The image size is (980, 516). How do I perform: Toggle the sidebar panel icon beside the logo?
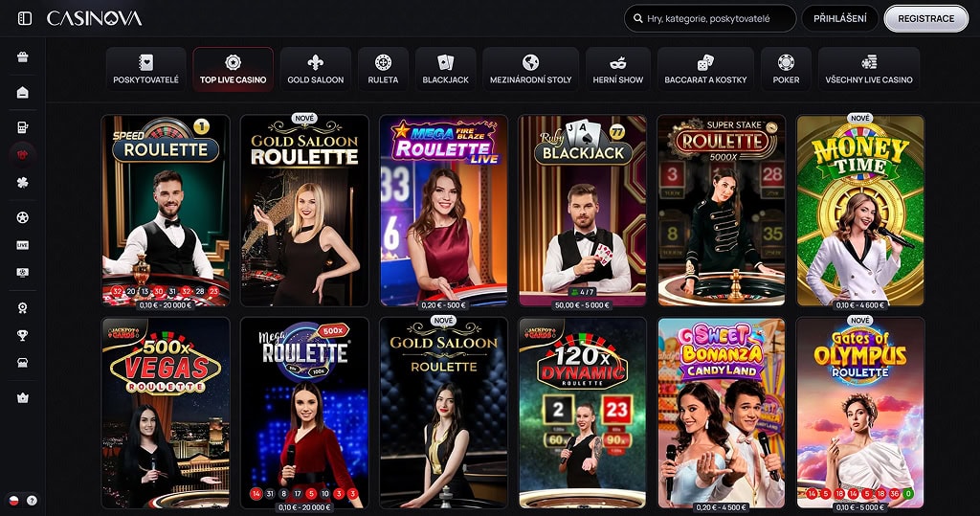25,19
